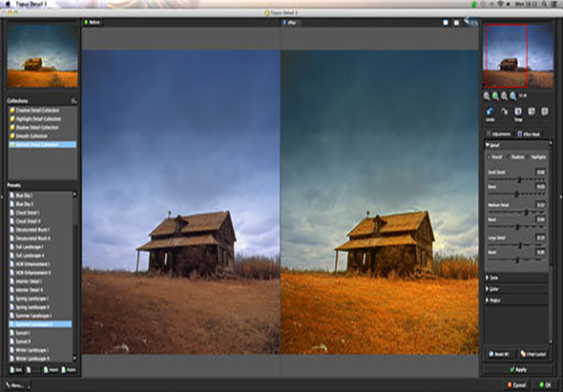Select the After view tab
Screen dimensions: 563x392
(x=290, y=23)
